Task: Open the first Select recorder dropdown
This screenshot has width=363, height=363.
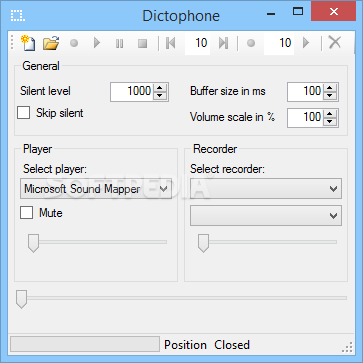Action: [x=266, y=189]
